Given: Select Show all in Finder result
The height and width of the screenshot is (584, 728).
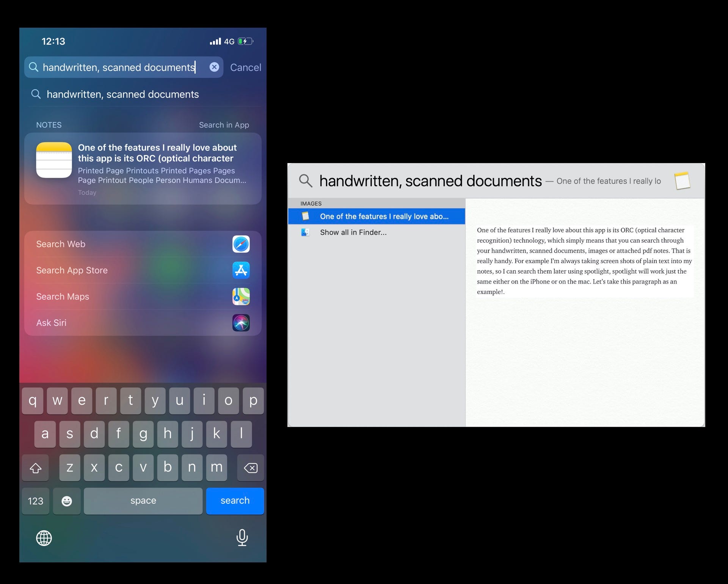Looking at the screenshot, I should (353, 232).
